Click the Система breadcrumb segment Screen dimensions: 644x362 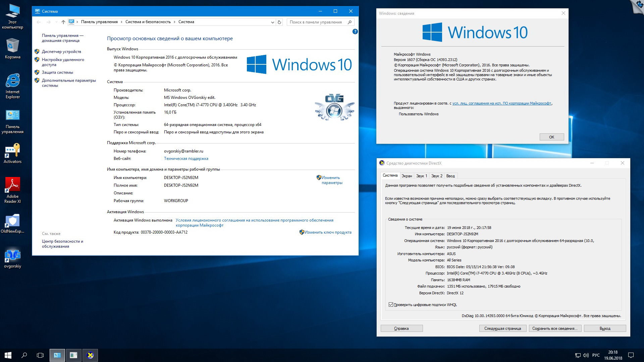[x=186, y=22]
